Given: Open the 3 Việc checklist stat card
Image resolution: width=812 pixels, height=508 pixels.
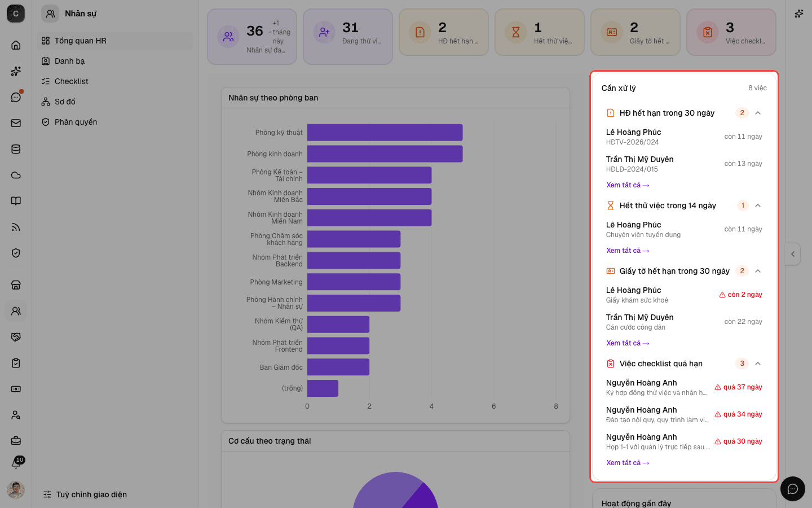Looking at the screenshot, I should (x=731, y=32).
